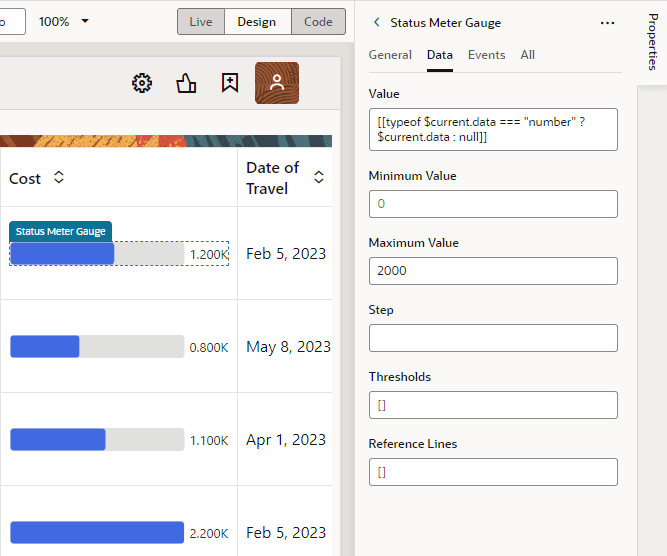Edit the Value expression field
667x556 pixels.
(493, 129)
